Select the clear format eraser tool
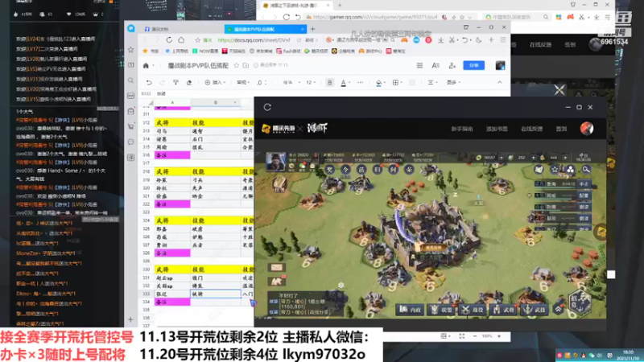The height and width of the screenshot is (362, 644). click(x=189, y=83)
